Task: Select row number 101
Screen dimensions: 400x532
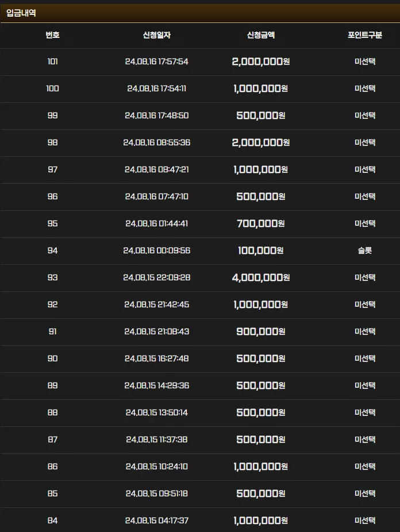Action: click(52, 61)
